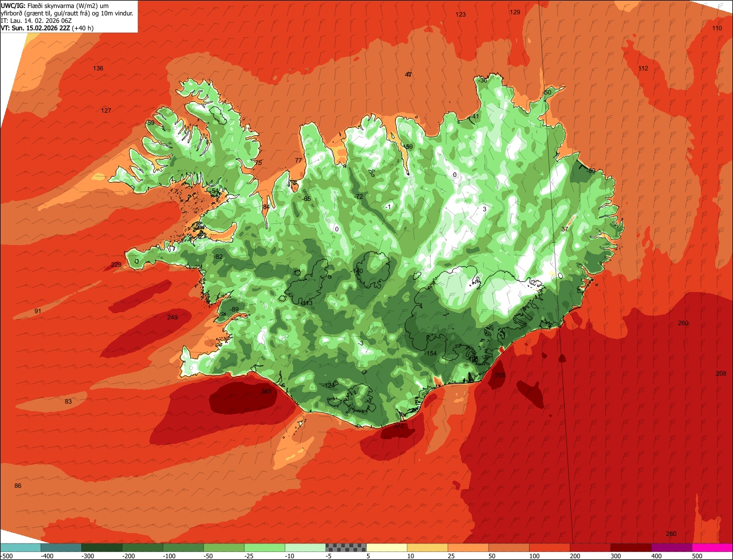
Task: Pick the legend swatch between 100 and 200
Action: [549, 547]
